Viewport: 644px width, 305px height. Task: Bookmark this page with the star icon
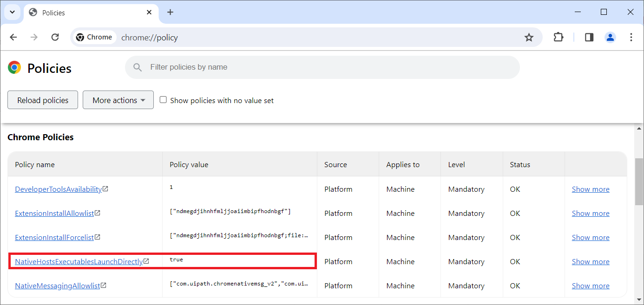tap(529, 38)
